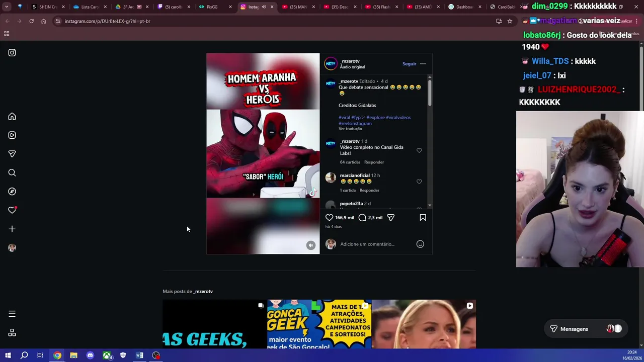Like the post with the heart icon

click(x=329, y=218)
